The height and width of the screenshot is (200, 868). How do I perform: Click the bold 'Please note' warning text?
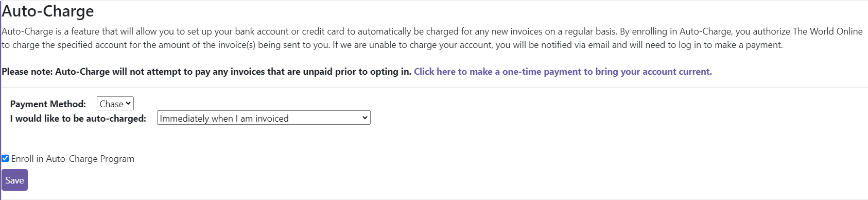(x=206, y=72)
